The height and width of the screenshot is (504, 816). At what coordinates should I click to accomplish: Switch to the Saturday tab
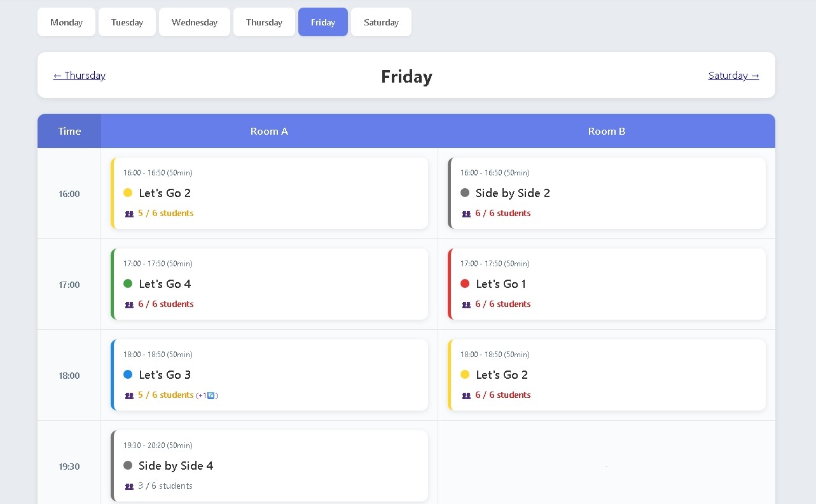(x=381, y=22)
